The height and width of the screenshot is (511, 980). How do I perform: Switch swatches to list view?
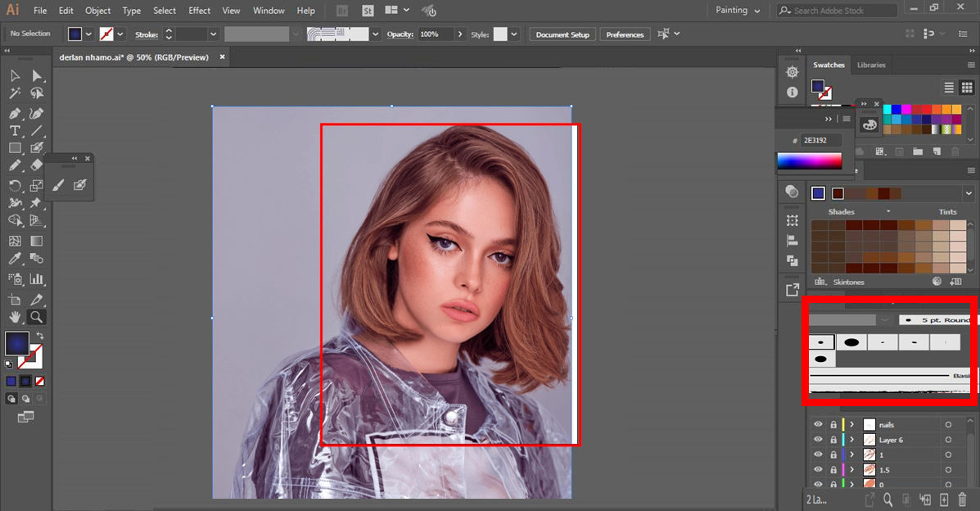pos(949,88)
